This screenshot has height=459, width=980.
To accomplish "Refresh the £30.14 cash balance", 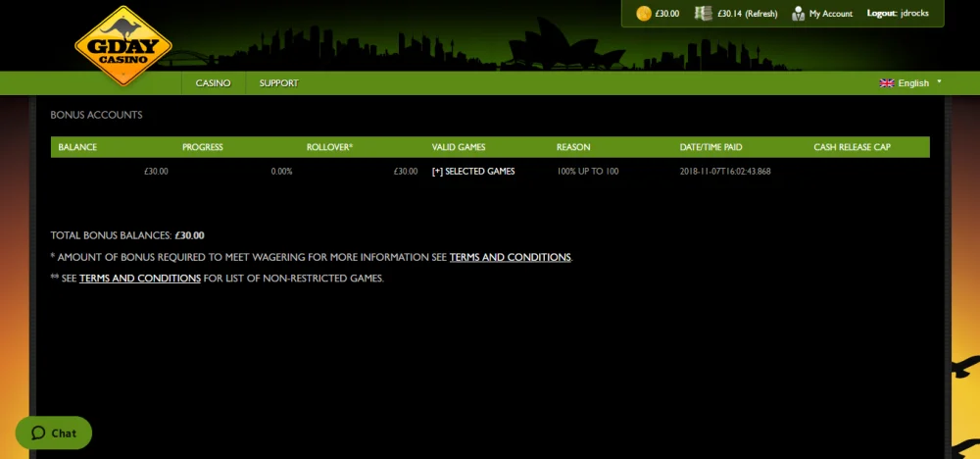I will (x=761, y=14).
